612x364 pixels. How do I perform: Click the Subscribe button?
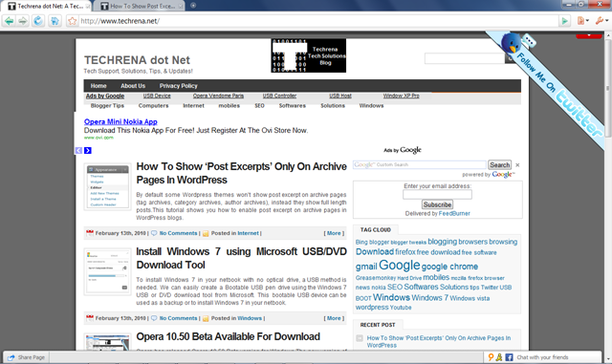(x=437, y=204)
